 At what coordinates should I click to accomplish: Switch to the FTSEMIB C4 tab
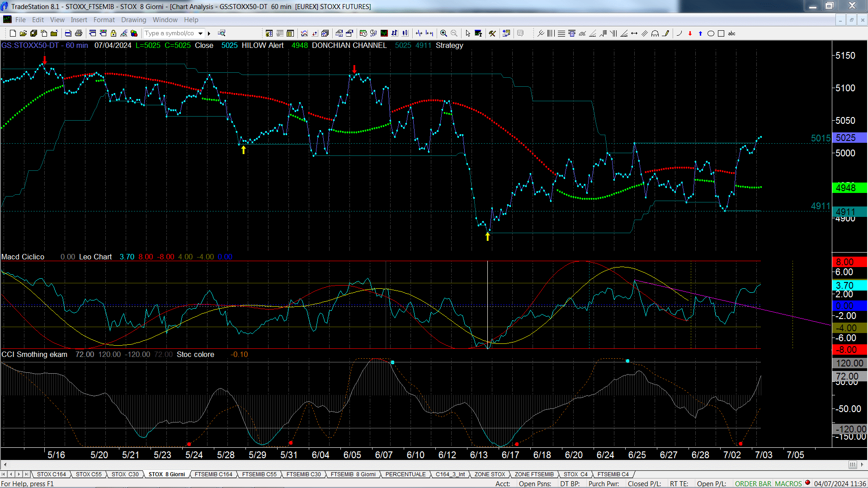coord(613,474)
